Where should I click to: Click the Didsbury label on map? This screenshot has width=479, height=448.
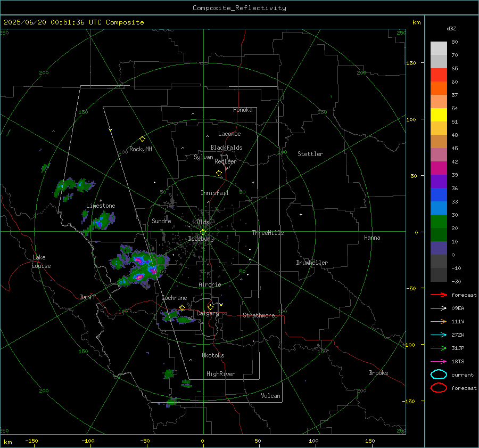click(201, 239)
